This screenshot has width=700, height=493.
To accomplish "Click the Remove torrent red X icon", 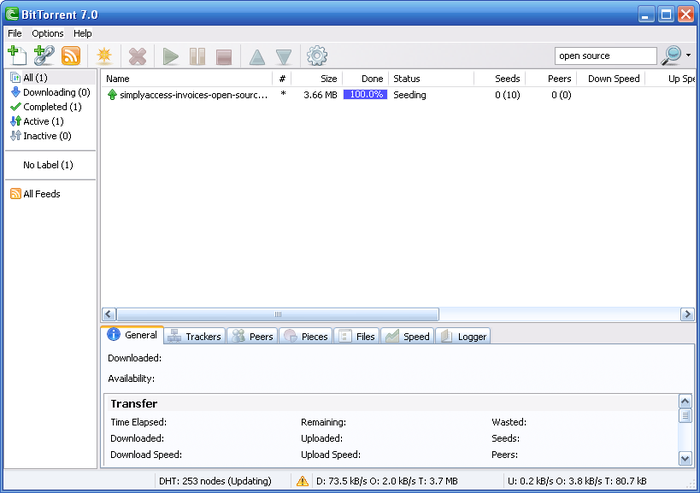I will [x=138, y=56].
